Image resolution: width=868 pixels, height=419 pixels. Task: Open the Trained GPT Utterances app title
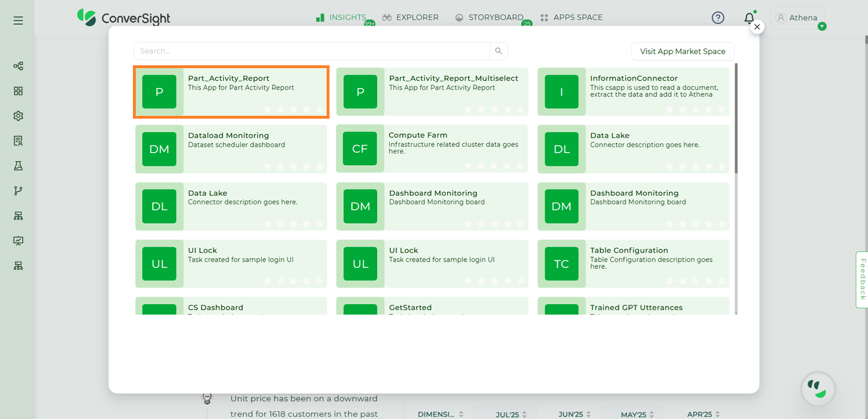(x=636, y=308)
